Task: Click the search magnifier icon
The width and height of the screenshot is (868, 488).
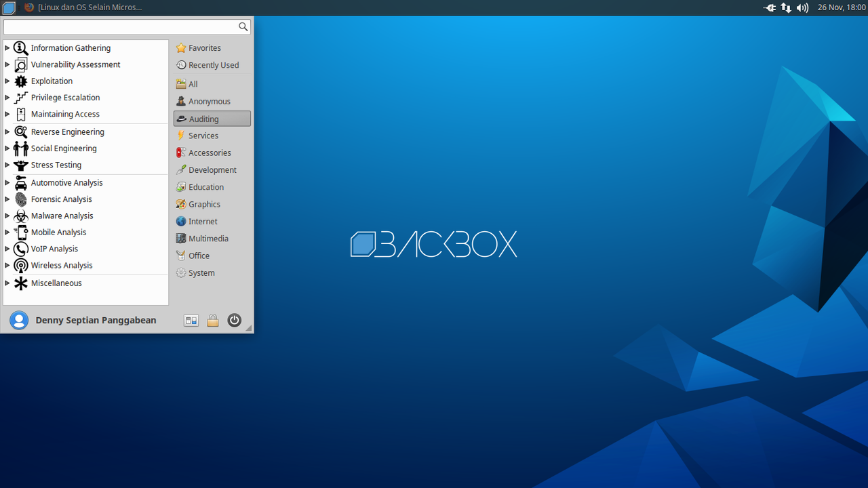Action: [x=243, y=26]
